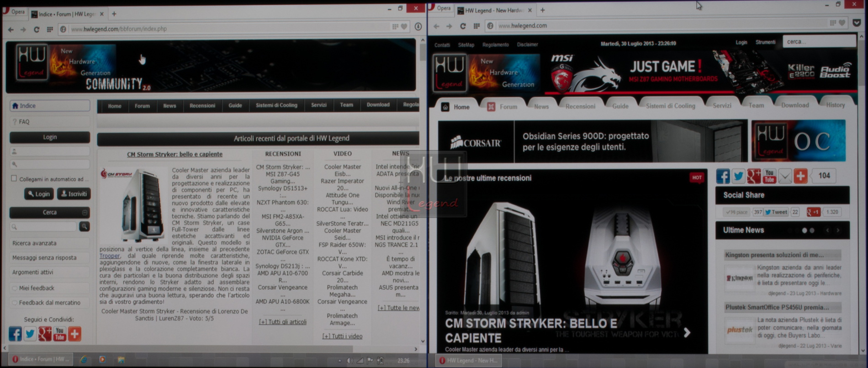Screen dimensions: 868x368
Task: Select Download in the forum navigation bar
Action: point(378,105)
